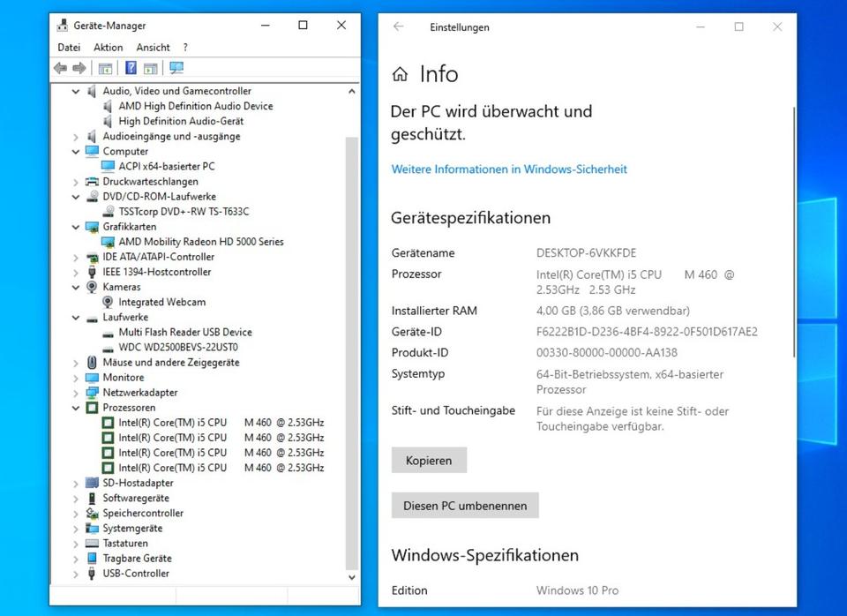Click the Windows 10 Pro edition text
Viewport: 847px width, 616px height.
point(577,590)
